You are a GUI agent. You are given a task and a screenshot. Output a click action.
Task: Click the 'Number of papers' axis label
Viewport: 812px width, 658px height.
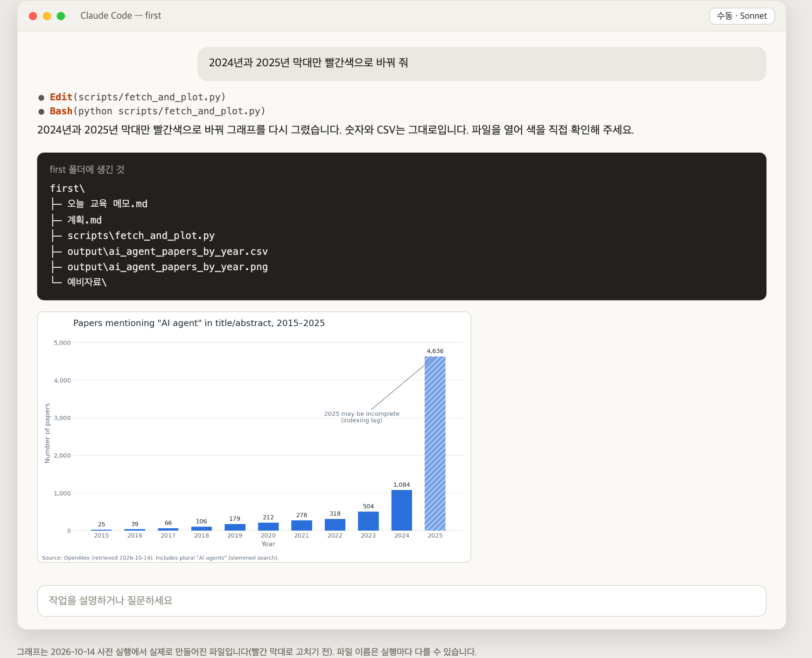[47, 433]
